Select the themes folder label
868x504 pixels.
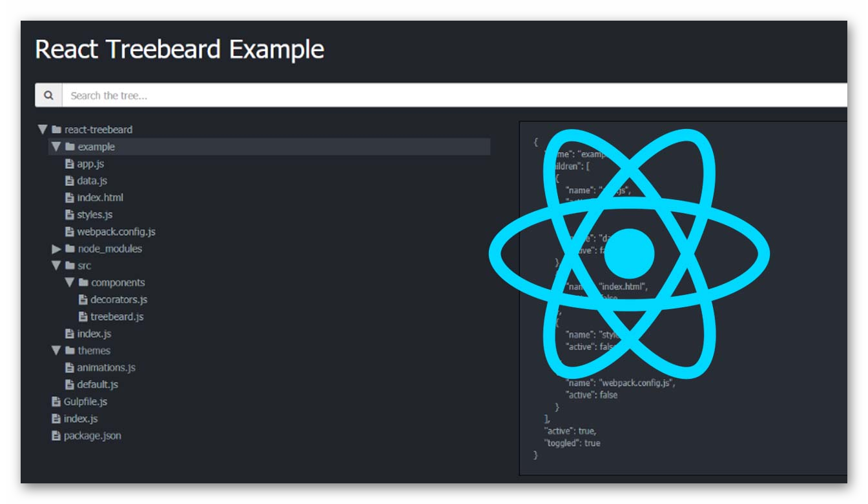pyautogui.click(x=94, y=350)
